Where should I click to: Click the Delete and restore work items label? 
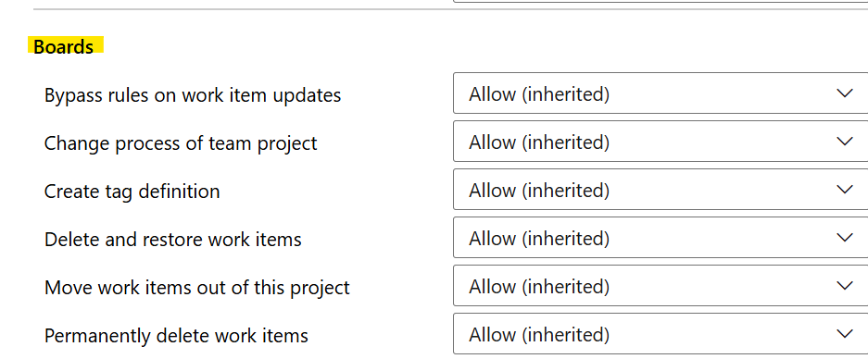[172, 240]
